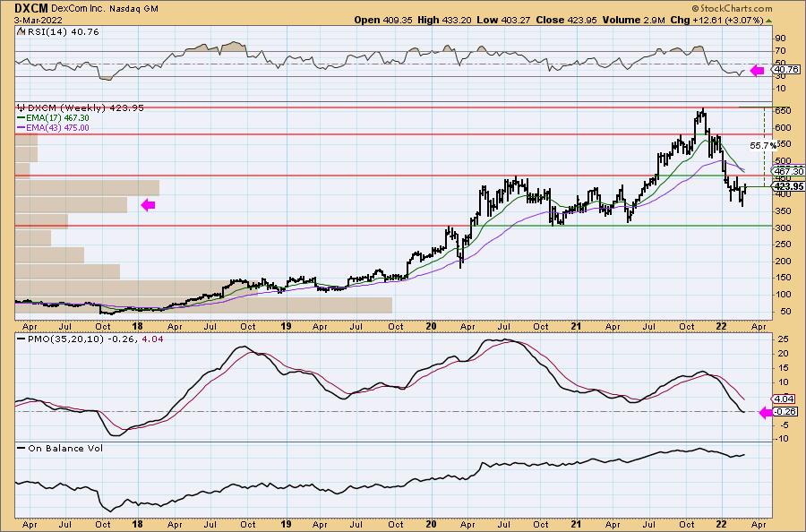Click the On Balance Vol panel label

click(x=65, y=448)
